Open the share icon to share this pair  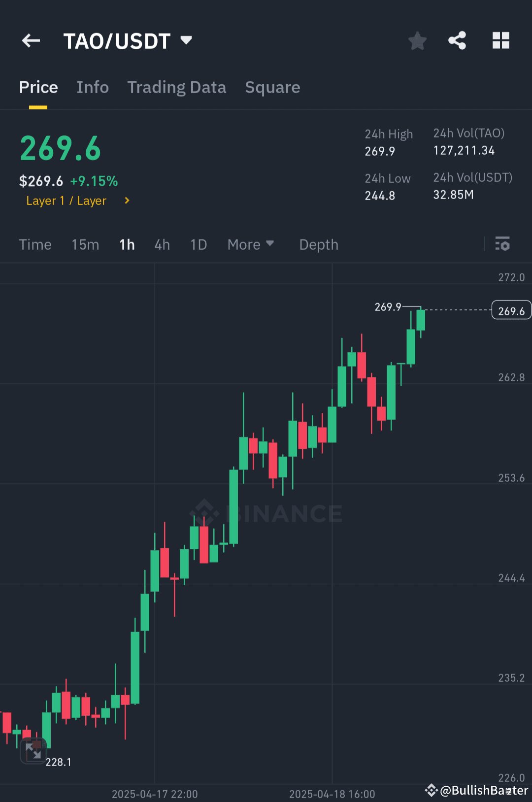pos(457,41)
